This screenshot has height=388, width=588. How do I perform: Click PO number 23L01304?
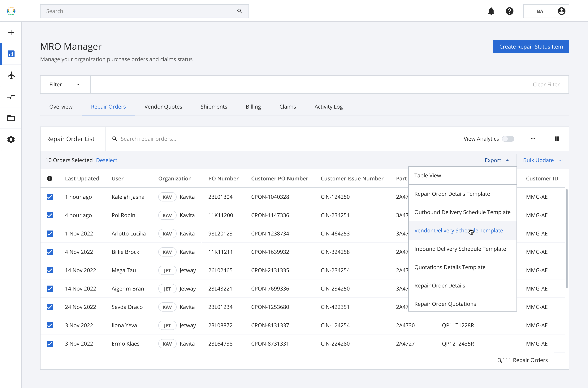pos(220,197)
